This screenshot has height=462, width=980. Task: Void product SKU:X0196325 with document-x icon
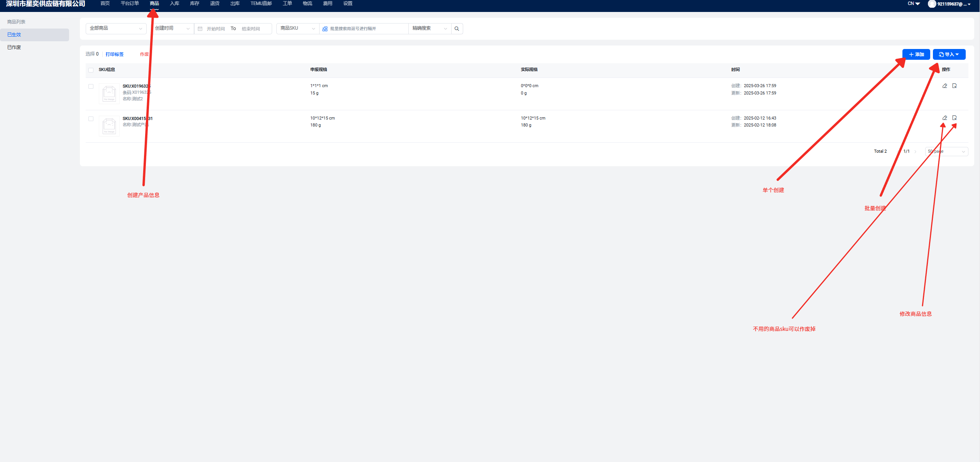[955, 86]
